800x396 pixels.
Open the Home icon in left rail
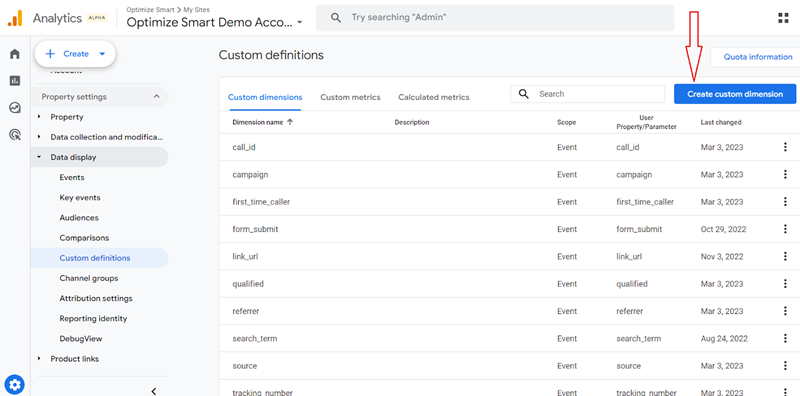(15, 54)
